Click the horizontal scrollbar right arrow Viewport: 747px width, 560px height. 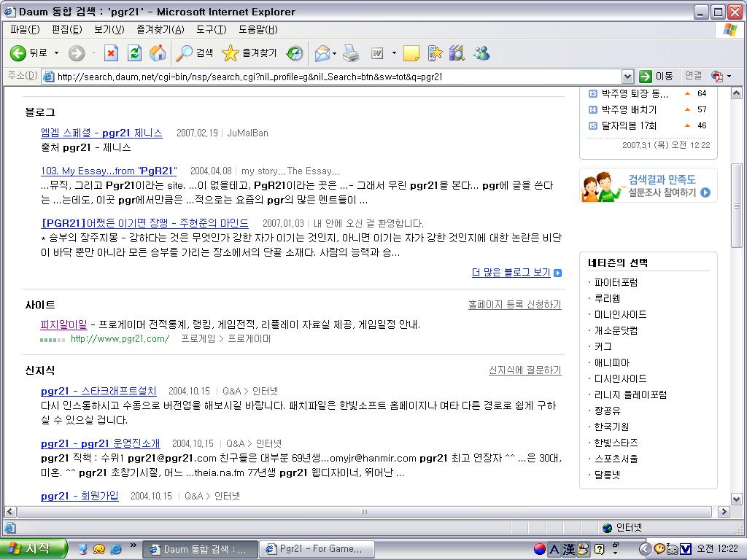point(724,512)
